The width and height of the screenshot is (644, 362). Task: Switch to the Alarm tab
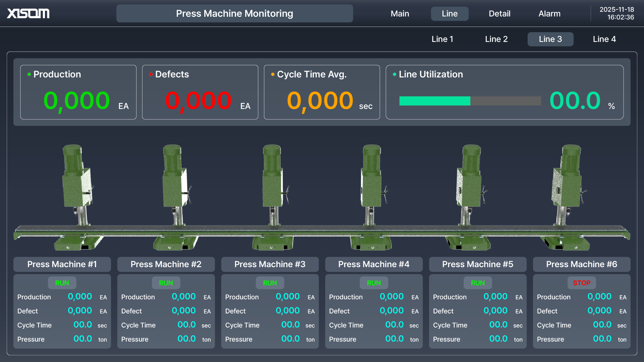(x=549, y=14)
